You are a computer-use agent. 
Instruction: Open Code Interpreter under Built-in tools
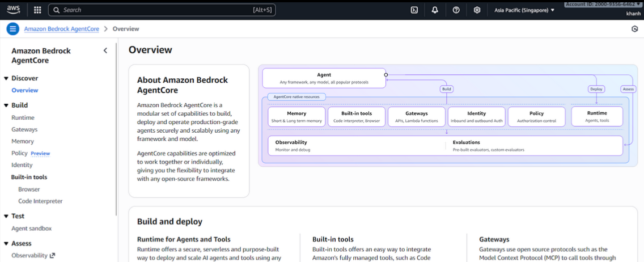pyautogui.click(x=40, y=201)
